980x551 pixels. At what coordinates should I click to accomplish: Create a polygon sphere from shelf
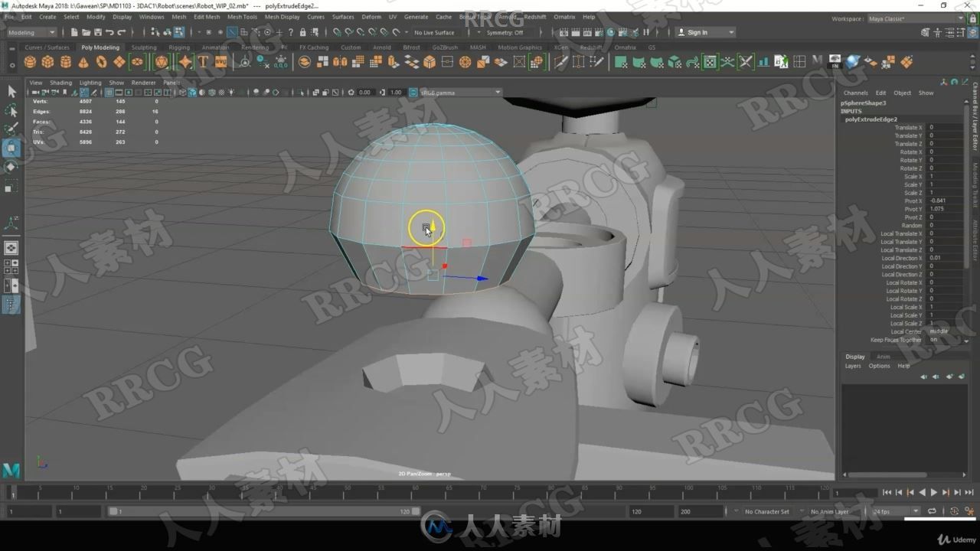(30, 62)
